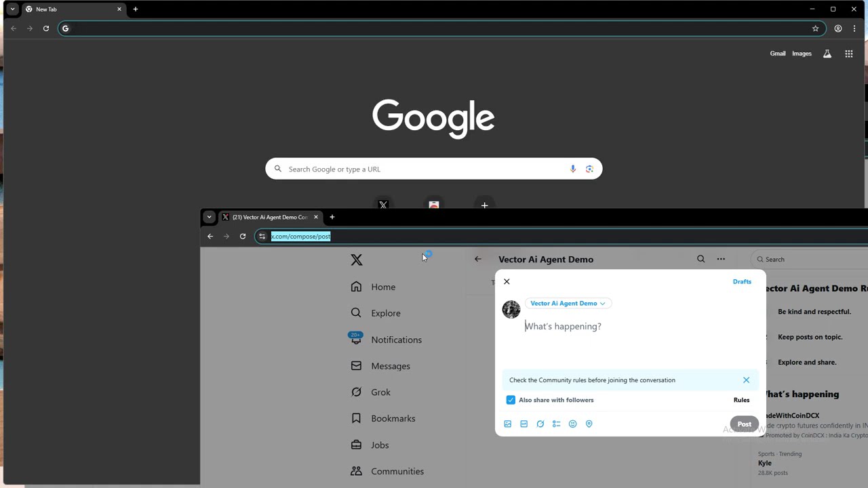Close the Vector Ai Agent Demo tab
868x488 pixels.
pyautogui.click(x=315, y=217)
